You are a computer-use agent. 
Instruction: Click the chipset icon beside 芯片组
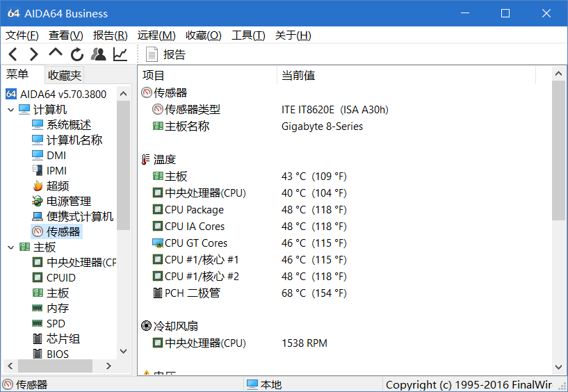(x=38, y=338)
